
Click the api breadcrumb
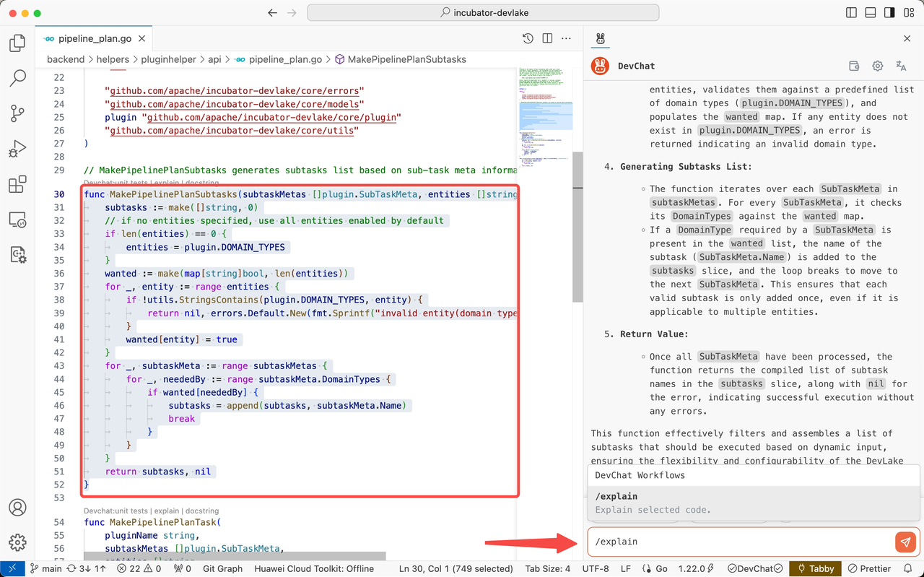pyautogui.click(x=214, y=59)
